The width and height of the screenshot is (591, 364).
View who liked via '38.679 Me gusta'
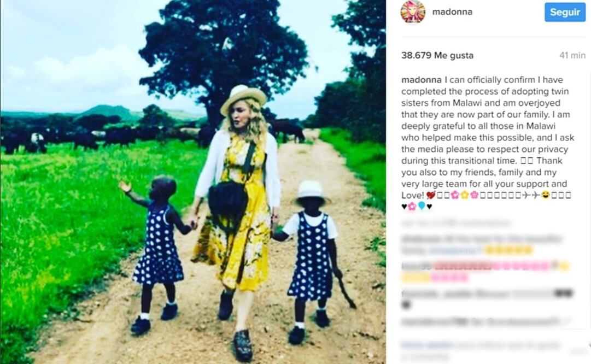(x=437, y=55)
